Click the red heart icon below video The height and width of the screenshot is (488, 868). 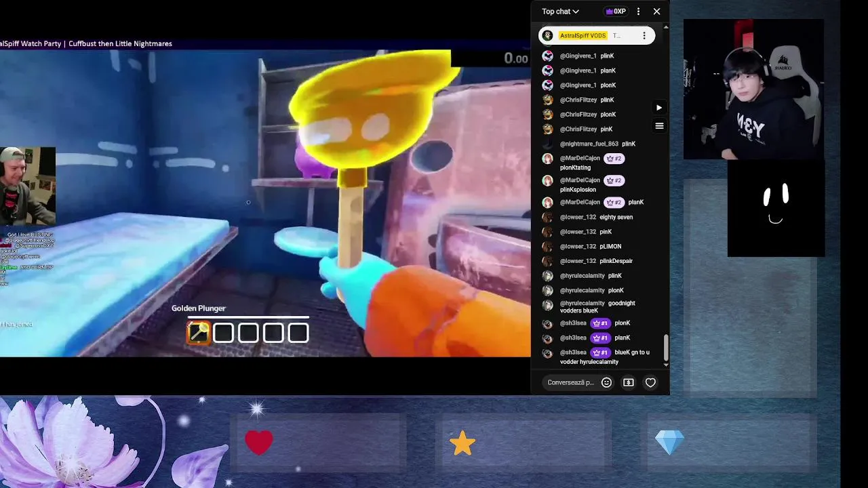pyautogui.click(x=259, y=443)
